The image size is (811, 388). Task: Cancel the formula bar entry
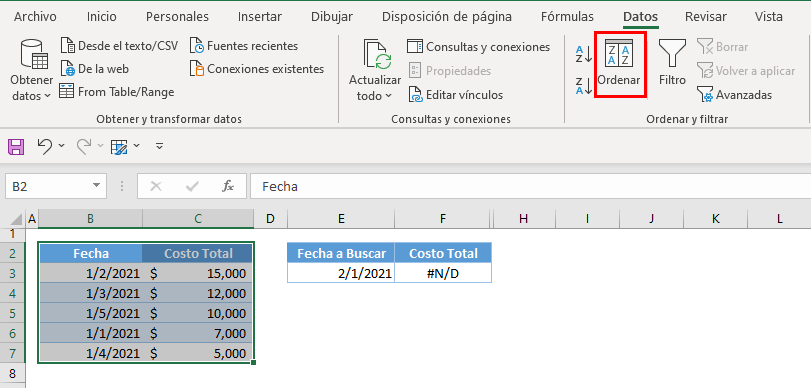pos(156,186)
